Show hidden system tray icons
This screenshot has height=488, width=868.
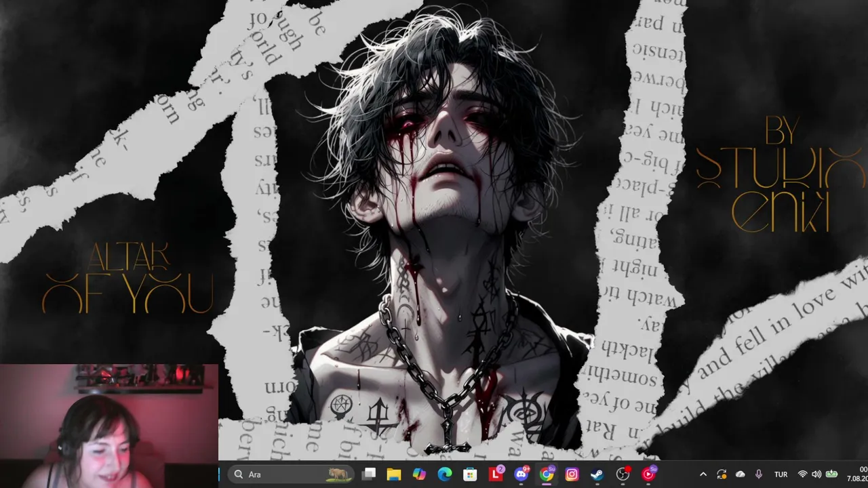tap(703, 474)
